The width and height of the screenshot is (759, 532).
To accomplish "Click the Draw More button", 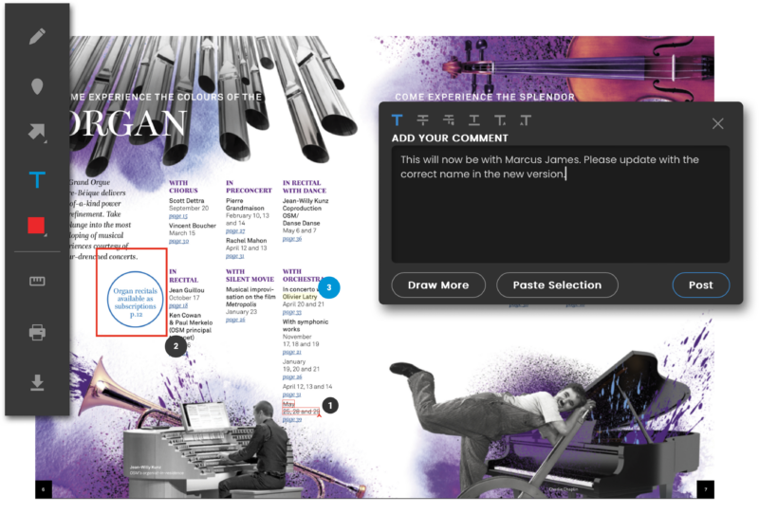I will [x=438, y=284].
